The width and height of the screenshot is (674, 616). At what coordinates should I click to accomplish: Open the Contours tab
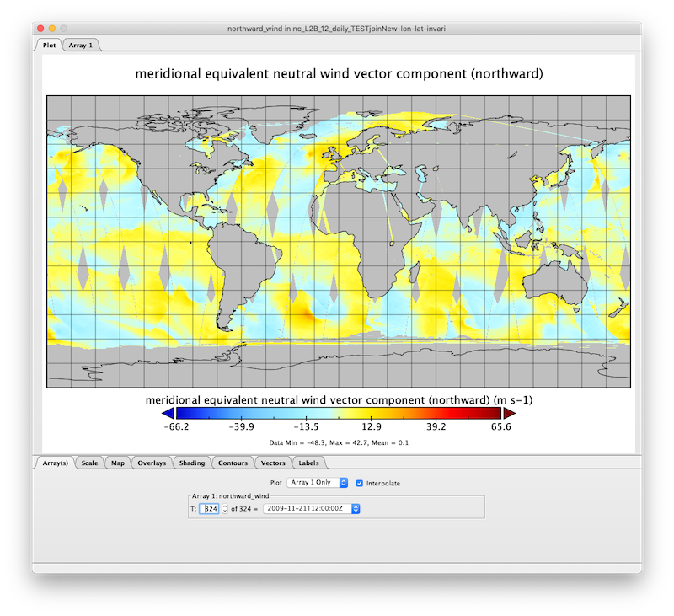point(233,463)
